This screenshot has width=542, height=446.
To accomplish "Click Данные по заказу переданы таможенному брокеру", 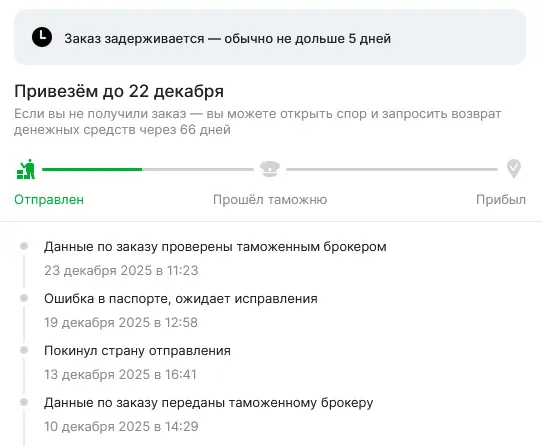I will pyautogui.click(x=209, y=403).
